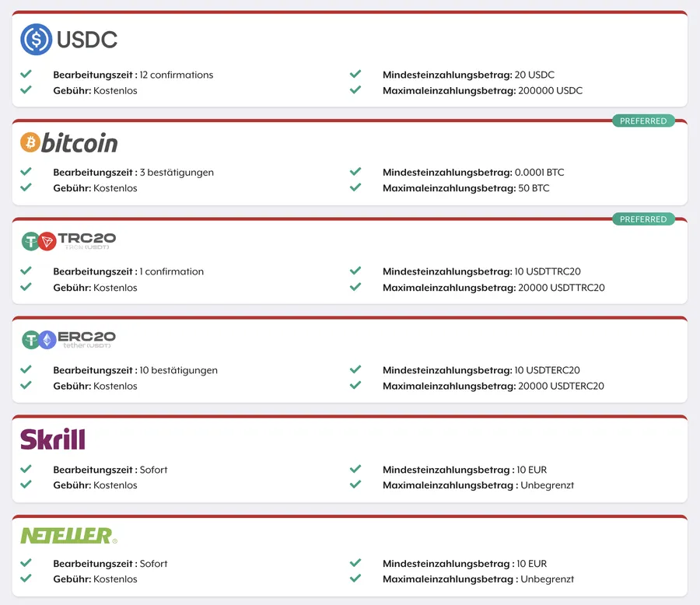This screenshot has width=700, height=605.
Task: Expand the Neteller payment method card
Action: 350,556
